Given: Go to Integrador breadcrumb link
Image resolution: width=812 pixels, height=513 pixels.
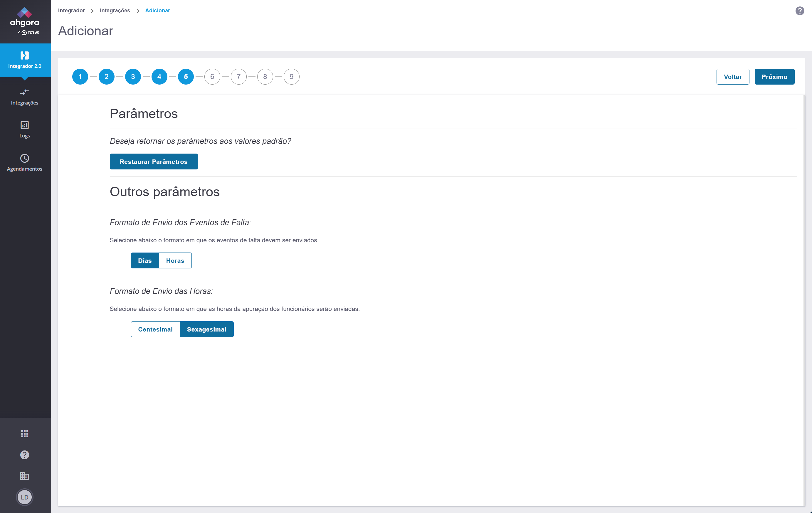Looking at the screenshot, I should pyautogui.click(x=71, y=11).
